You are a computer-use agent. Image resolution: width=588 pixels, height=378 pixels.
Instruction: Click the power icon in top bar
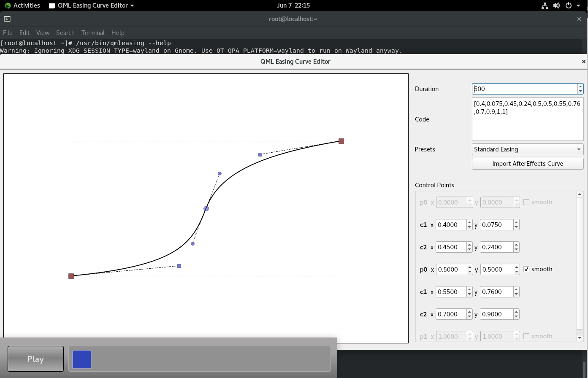click(569, 5)
